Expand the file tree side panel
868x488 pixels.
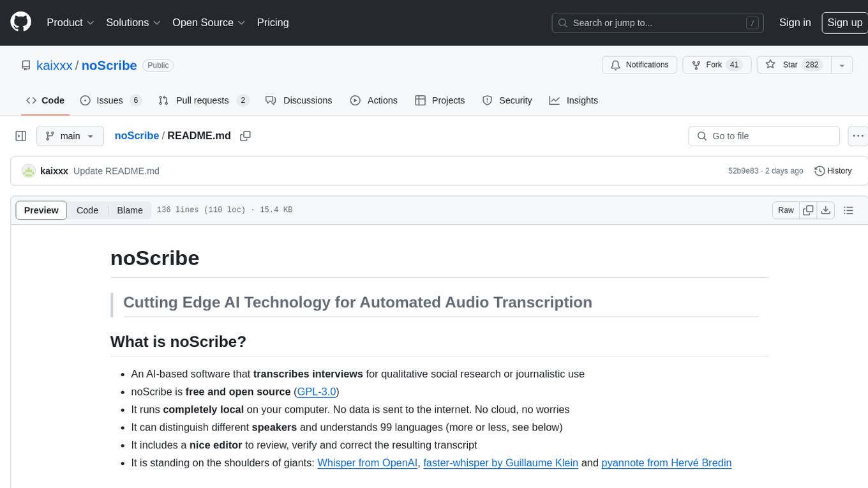point(20,136)
